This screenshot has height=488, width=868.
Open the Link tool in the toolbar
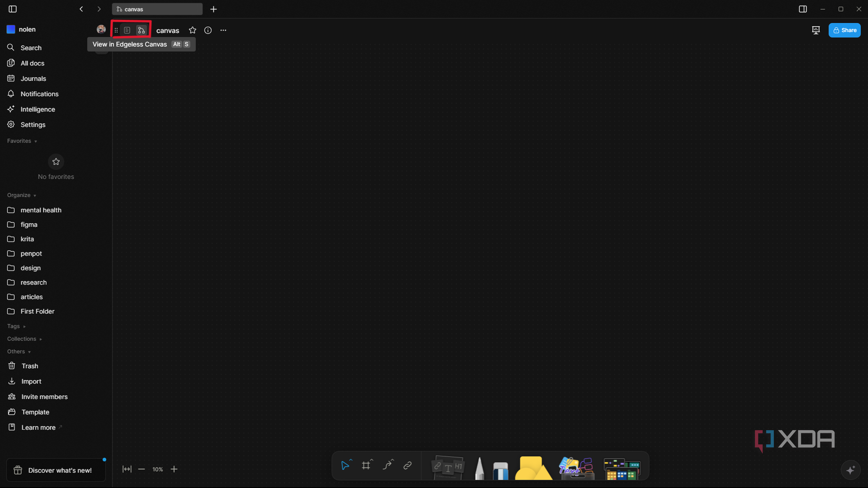407,465
